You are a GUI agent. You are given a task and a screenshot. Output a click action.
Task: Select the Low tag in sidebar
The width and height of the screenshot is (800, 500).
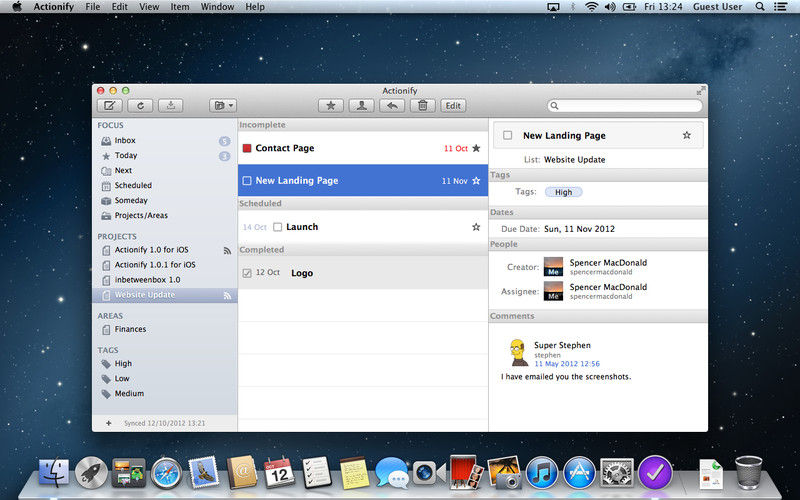(165, 379)
